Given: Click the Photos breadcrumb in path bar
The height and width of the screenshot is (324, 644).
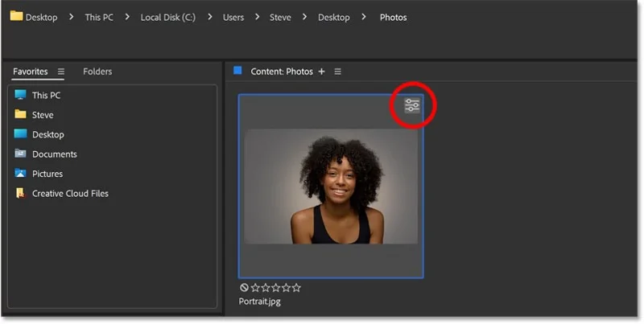Looking at the screenshot, I should point(393,17).
